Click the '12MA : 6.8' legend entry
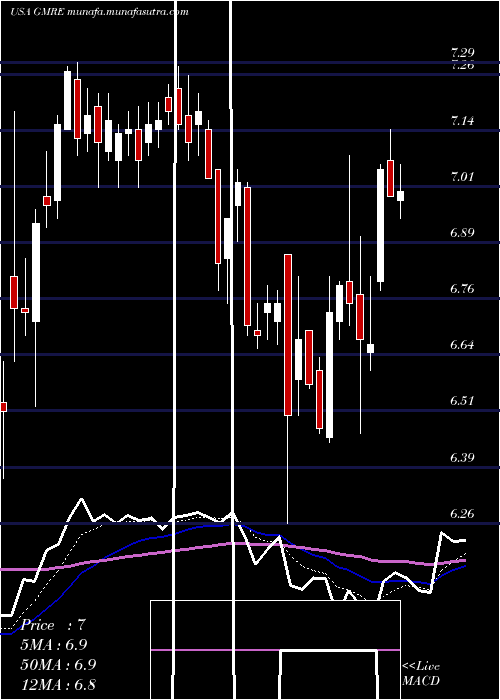Image resolution: width=500 pixels, height=700 pixels. pos(58,684)
